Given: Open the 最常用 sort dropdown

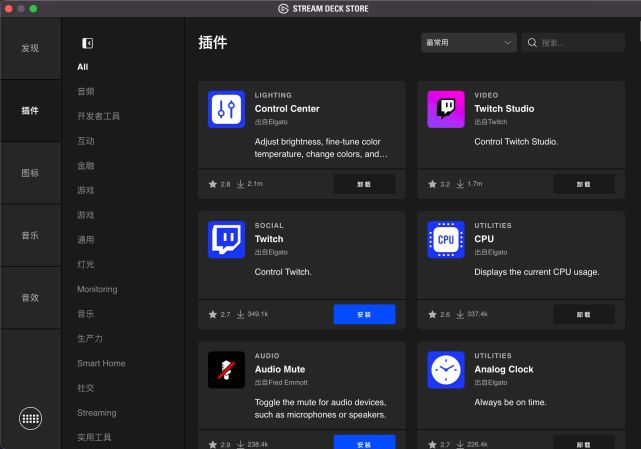Looking at the screenshot, I should pyautogui.click(x=468, y=43).
